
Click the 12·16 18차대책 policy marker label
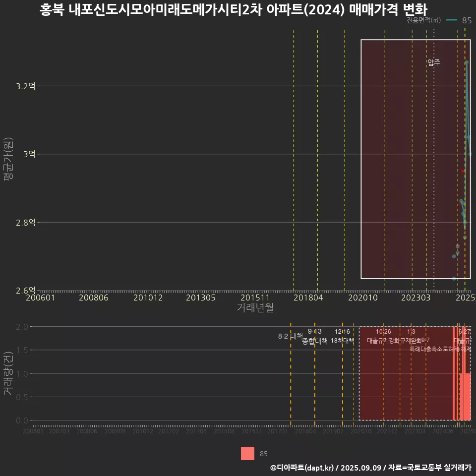[x=343, y=336]
